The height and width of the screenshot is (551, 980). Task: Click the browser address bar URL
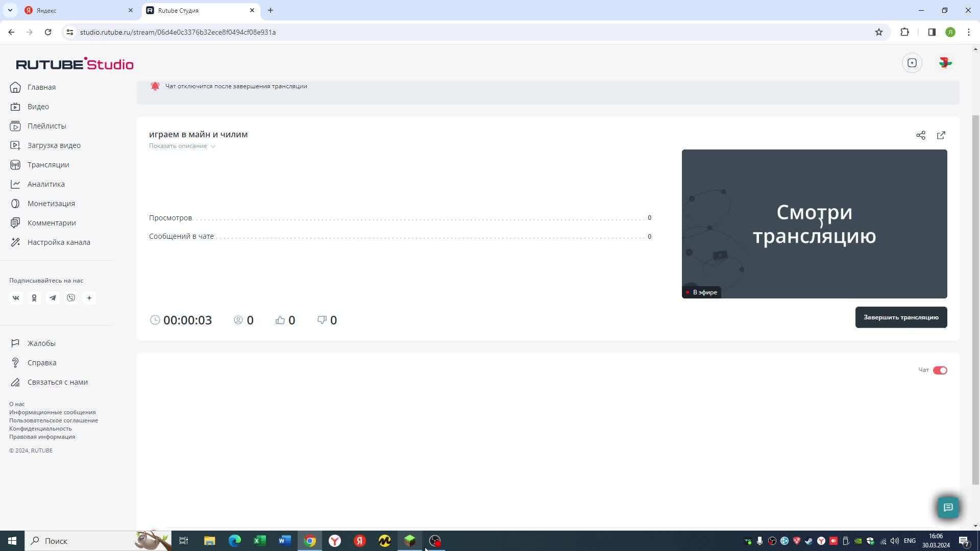[178, 32]
